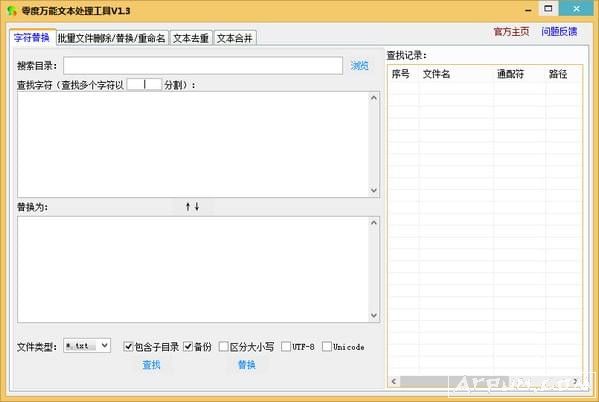Click the 浏览 browse link
The width and height of the screenshot is (599, 402).
[x=359, y=66]
